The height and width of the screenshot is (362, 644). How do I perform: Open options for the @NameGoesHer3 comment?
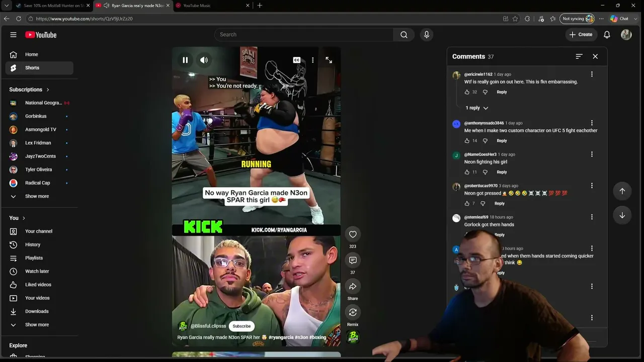(592, 154)
